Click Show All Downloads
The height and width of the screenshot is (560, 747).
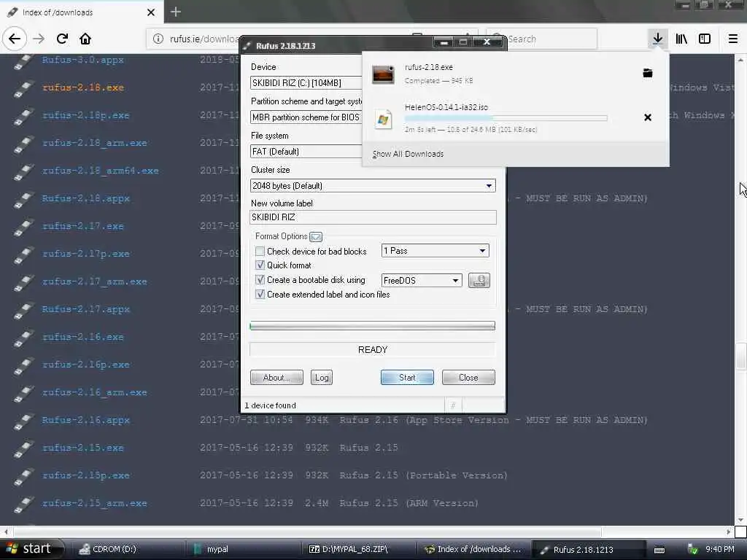(408, 154)
